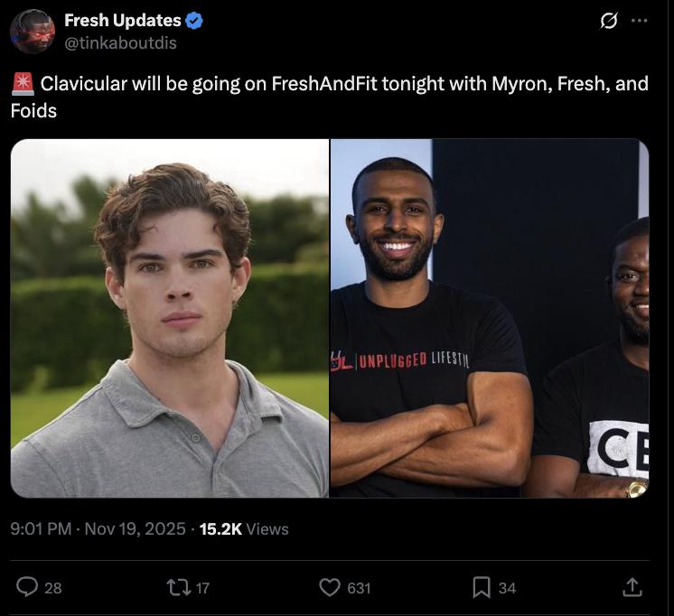Click the repost count of 17
This screenshot has height=616, width=674.
coord(202,588)
